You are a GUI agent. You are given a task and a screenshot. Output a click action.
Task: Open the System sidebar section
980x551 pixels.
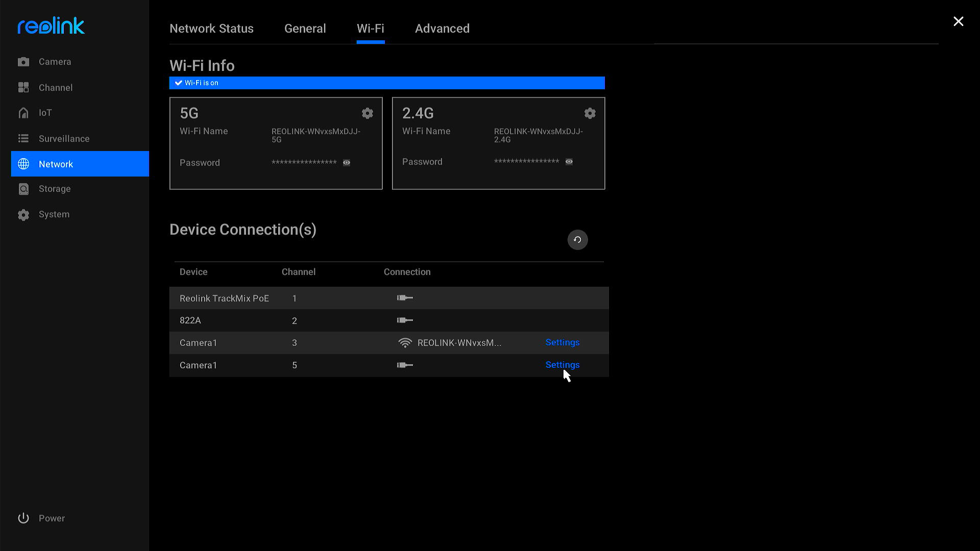click(x=80, y=214)
